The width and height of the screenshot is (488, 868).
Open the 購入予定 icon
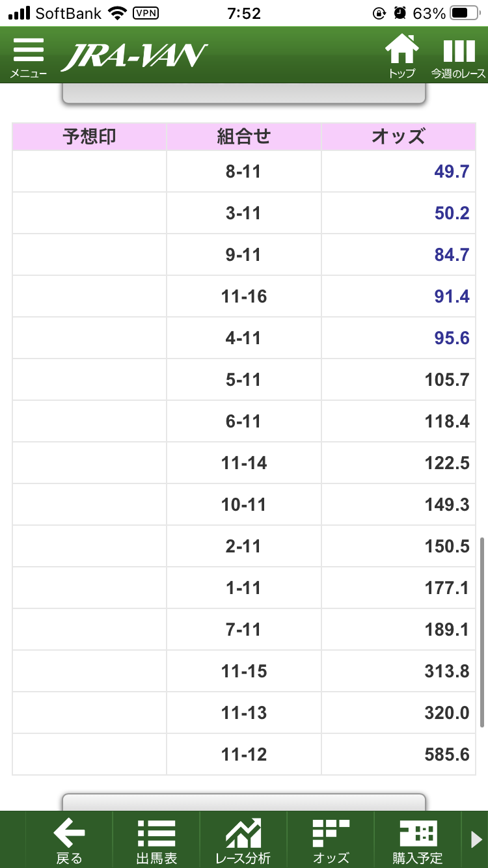pyautogui.click(x=417, y=841)
